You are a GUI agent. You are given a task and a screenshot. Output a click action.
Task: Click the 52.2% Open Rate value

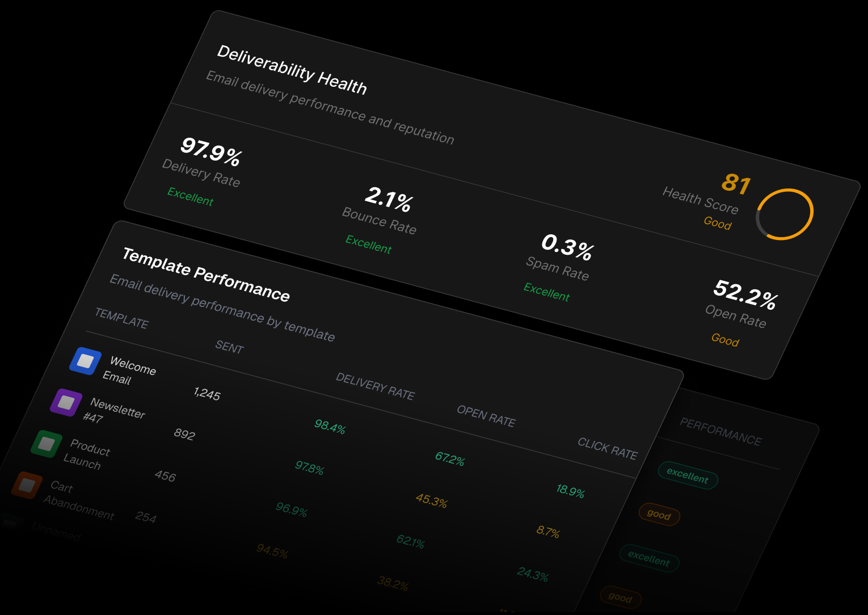(745, 294)
